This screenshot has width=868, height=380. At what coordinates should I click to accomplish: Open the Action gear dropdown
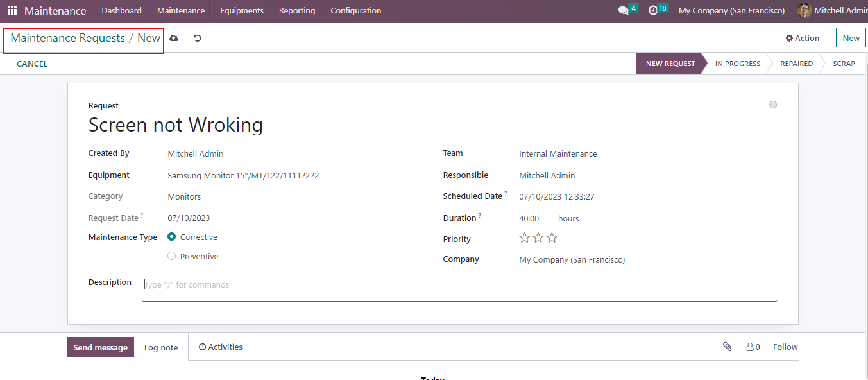pyautogui.click(x=803, y=39)
